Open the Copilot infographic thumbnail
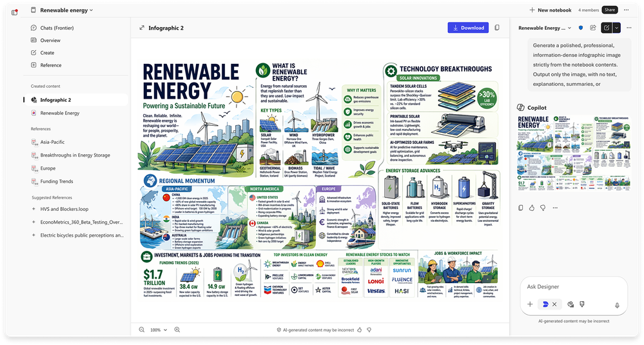Screen dimensions: 644x345 tap(574, 153)
